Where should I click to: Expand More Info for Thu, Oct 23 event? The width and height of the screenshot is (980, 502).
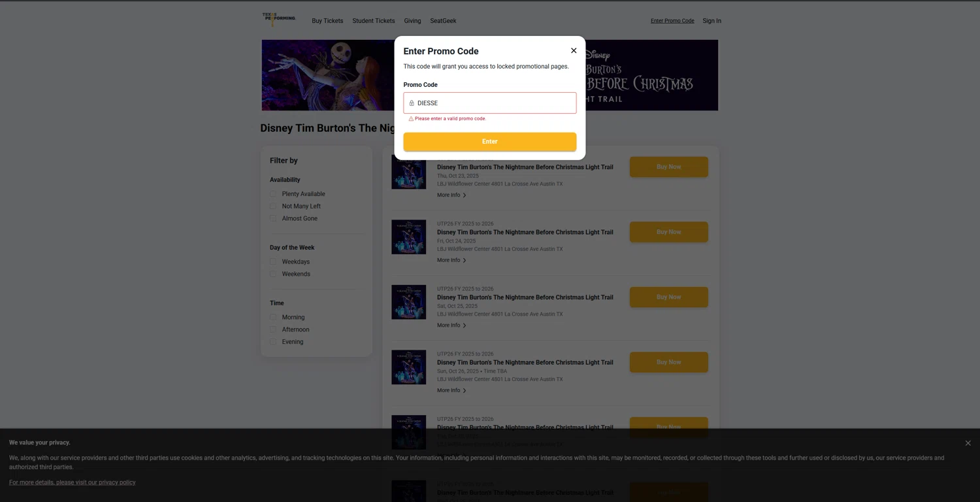tap(451, 195)
